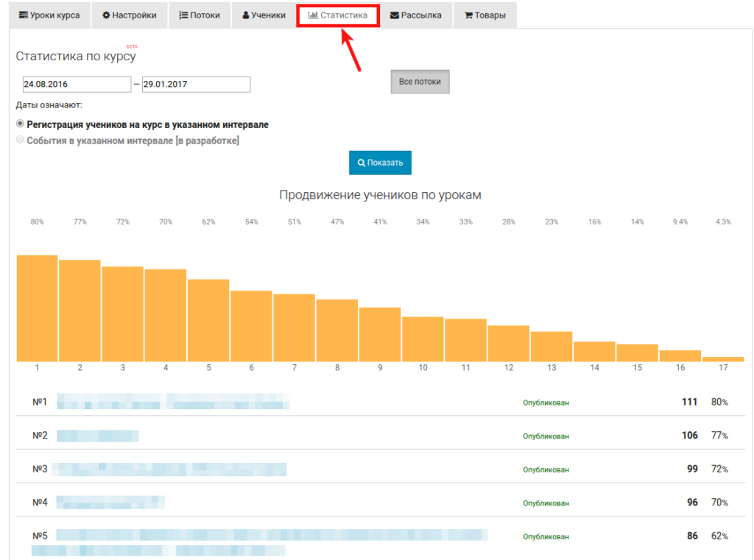Click the list icon on Уроки курса tab
Screen dimensions: 754x560
click(24, 15)
